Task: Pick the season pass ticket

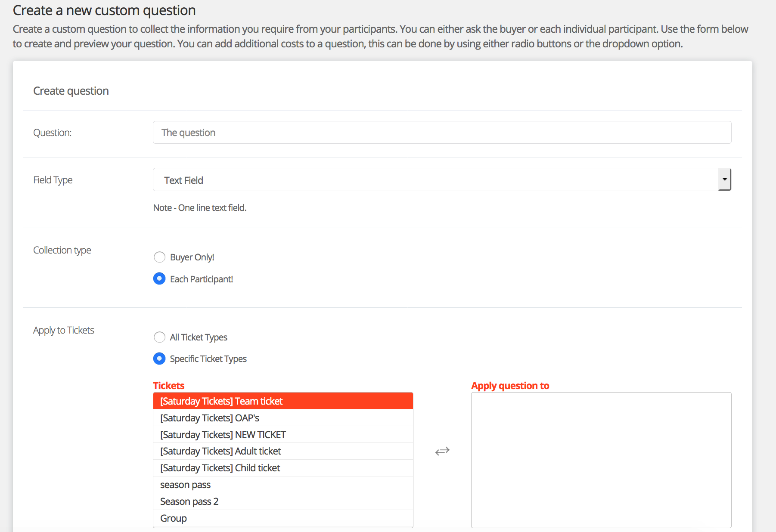Action: (282, 485)
